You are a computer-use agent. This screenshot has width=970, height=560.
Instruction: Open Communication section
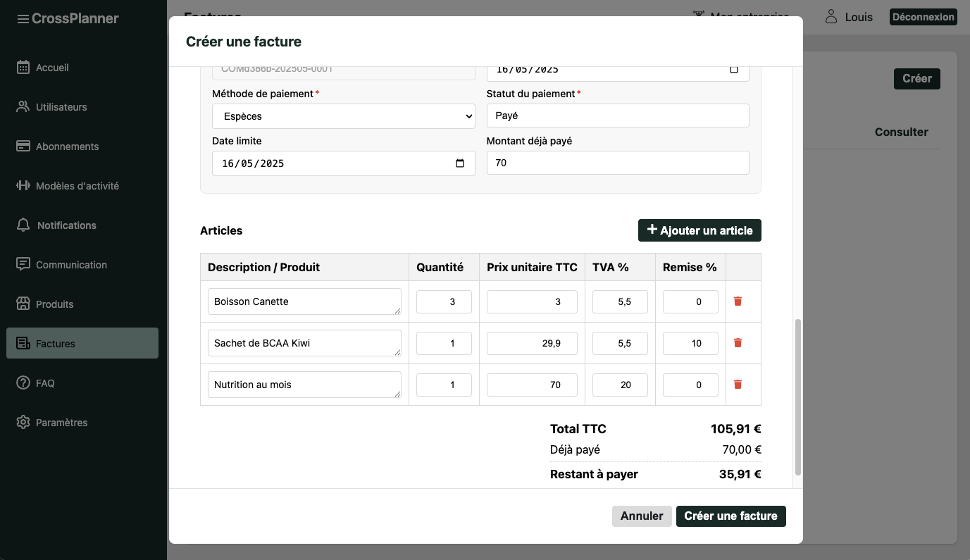point(82,265)
